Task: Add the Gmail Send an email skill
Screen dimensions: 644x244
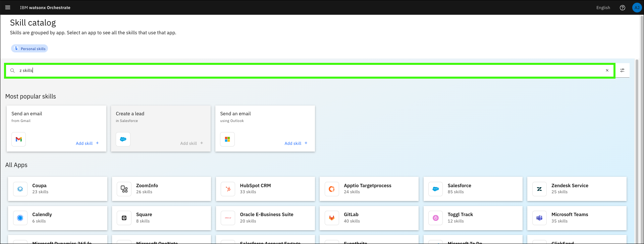Action: (87, 144)
